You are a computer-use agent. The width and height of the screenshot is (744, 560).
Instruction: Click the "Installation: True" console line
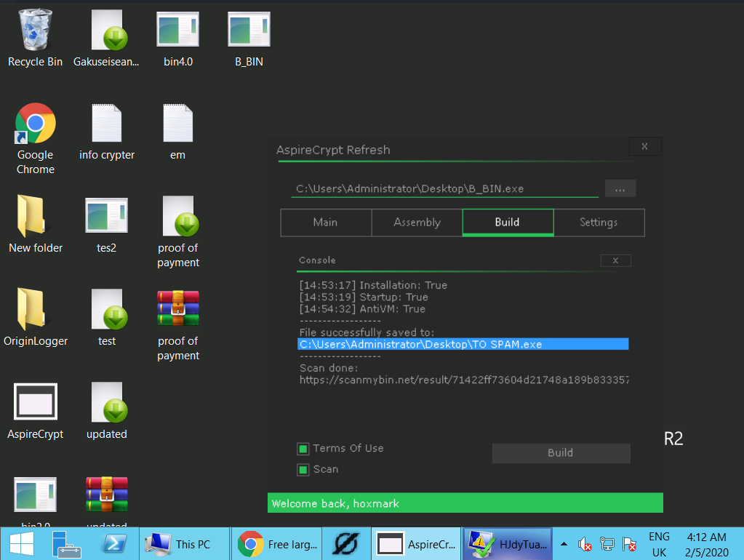[373, 285]
